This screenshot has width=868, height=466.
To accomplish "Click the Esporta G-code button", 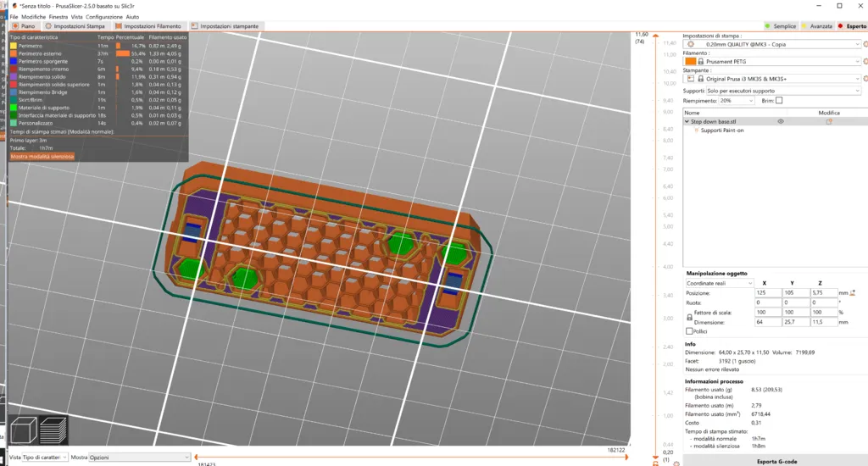I will point(776,461).
